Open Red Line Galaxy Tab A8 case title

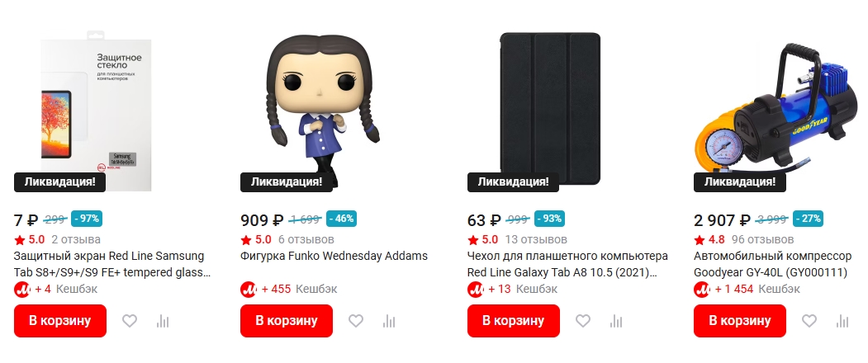(566, 264)
